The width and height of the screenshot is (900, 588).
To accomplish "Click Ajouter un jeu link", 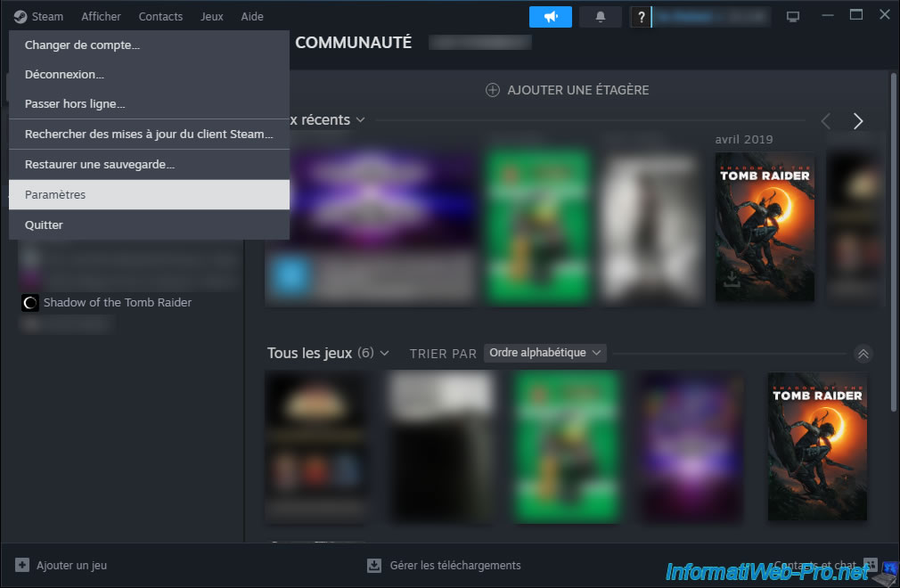I will tap(71, 565).
